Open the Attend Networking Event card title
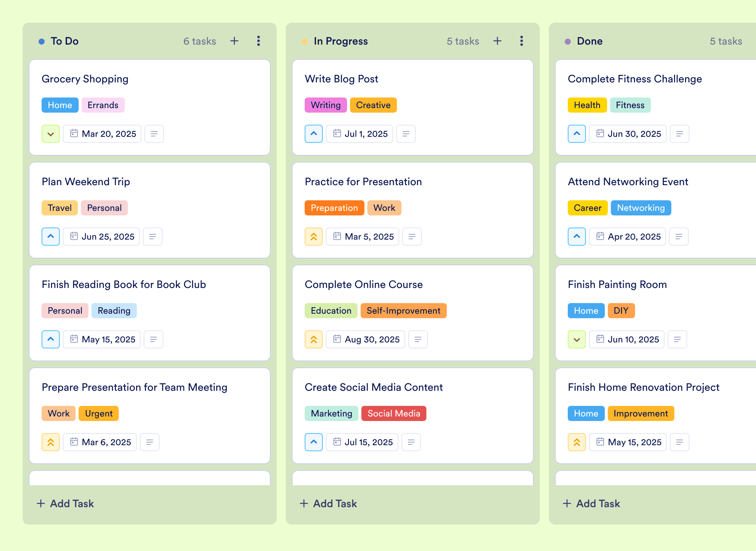Image resolution: width=756 pixels, height=551 pixels. [x=628, y=182]
